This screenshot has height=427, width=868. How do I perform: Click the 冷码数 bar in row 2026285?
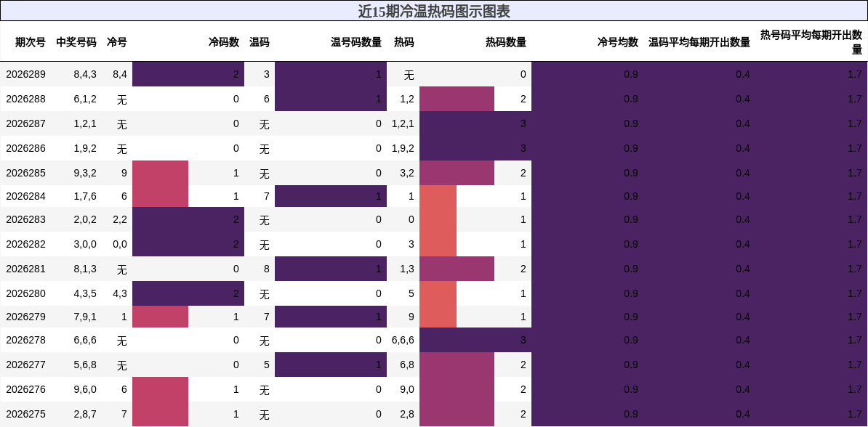160,173
